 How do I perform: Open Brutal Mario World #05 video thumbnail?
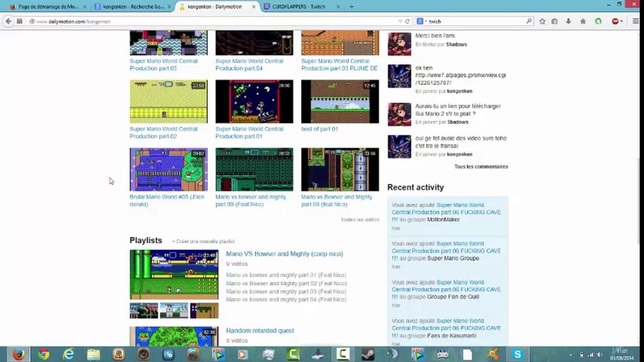(168, 169)
